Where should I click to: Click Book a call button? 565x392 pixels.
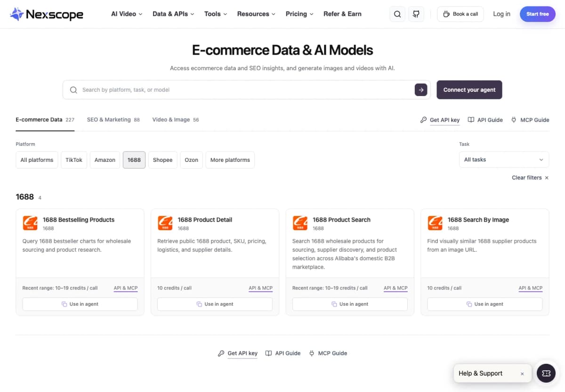click(460, 14)
